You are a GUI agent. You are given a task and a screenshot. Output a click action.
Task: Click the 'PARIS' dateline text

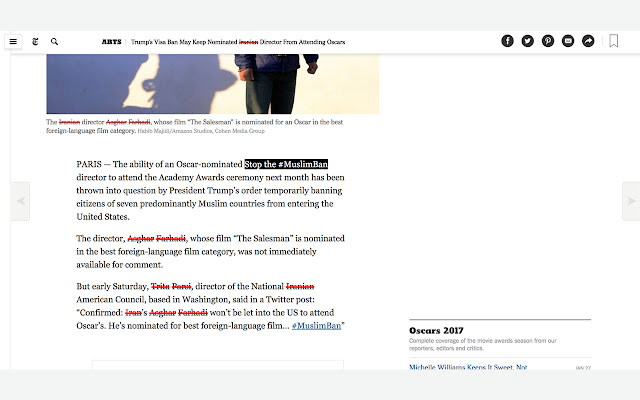(x=89, y=164)
